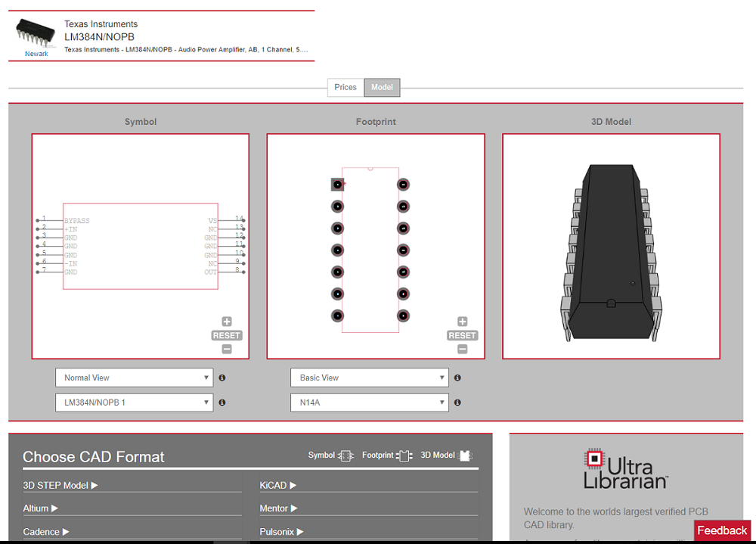This screenshot has width=756, height=544.
Task: Select square pin 1 pad in footprint
Action: pyautogui.click(x=337, y=185)
